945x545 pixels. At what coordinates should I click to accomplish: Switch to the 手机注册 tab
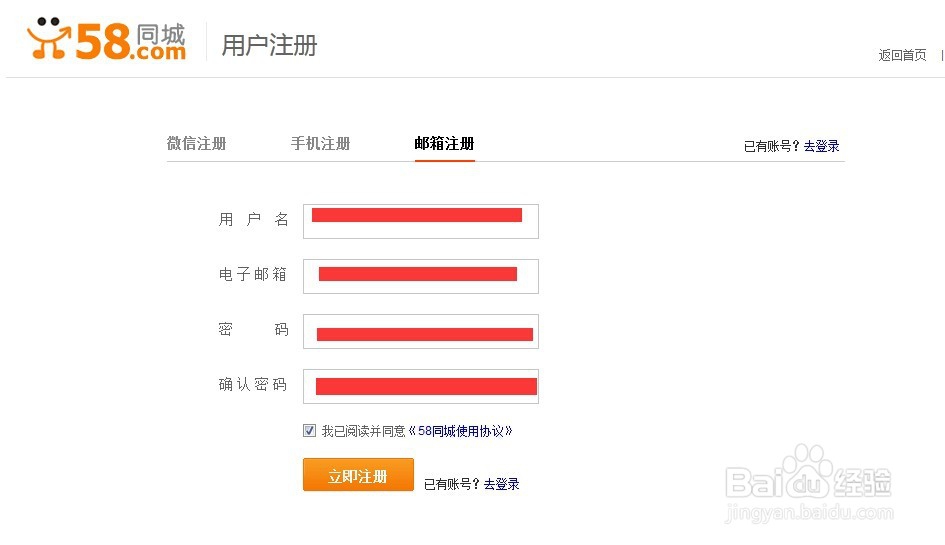pos(321,143)
